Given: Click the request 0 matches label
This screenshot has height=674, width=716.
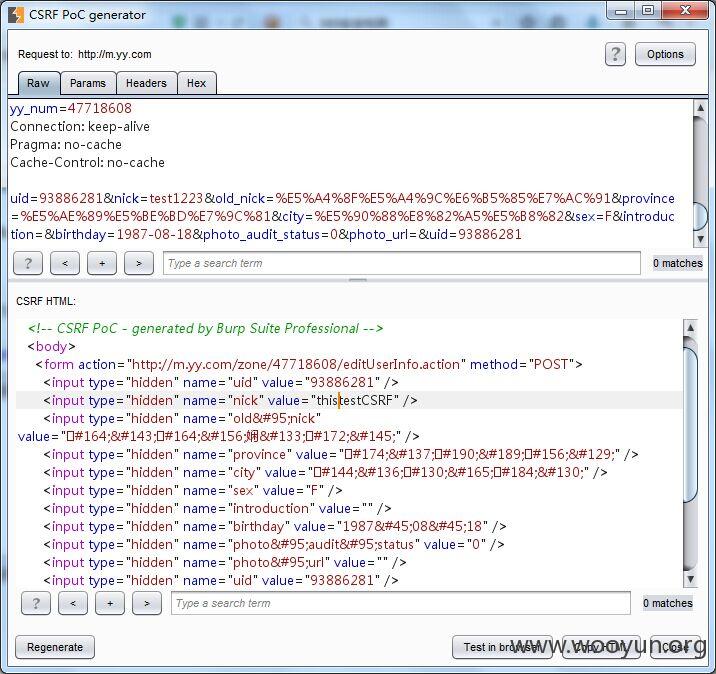Looking at the screenshot, I should tap(678, 263).
